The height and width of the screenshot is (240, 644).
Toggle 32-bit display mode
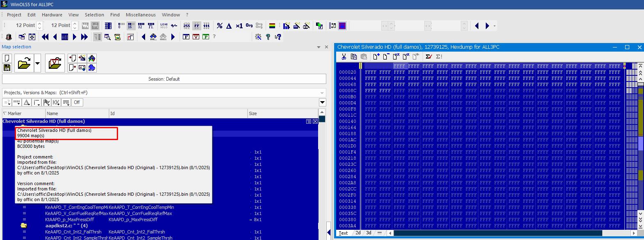141,25
